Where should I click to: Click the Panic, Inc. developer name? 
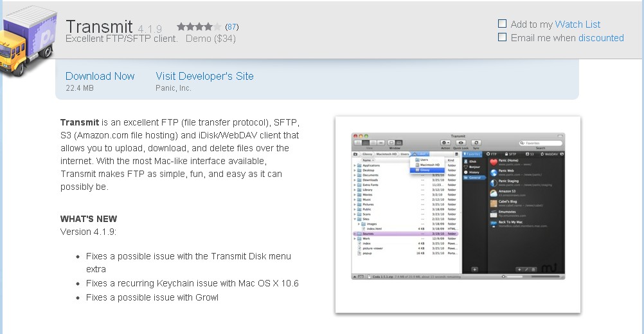coord(174,88)
